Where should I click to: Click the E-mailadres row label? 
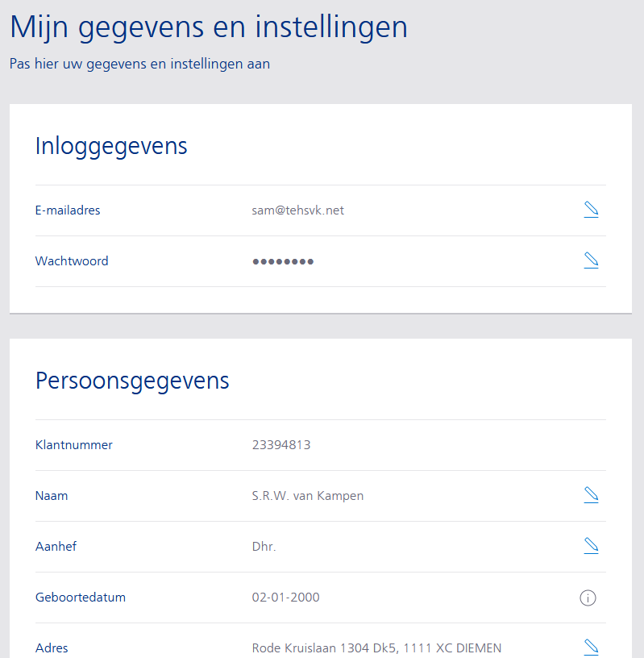pos(68,210)
